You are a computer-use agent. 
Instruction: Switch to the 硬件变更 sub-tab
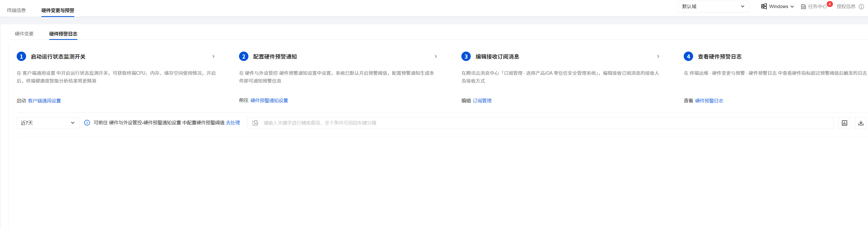24,34
